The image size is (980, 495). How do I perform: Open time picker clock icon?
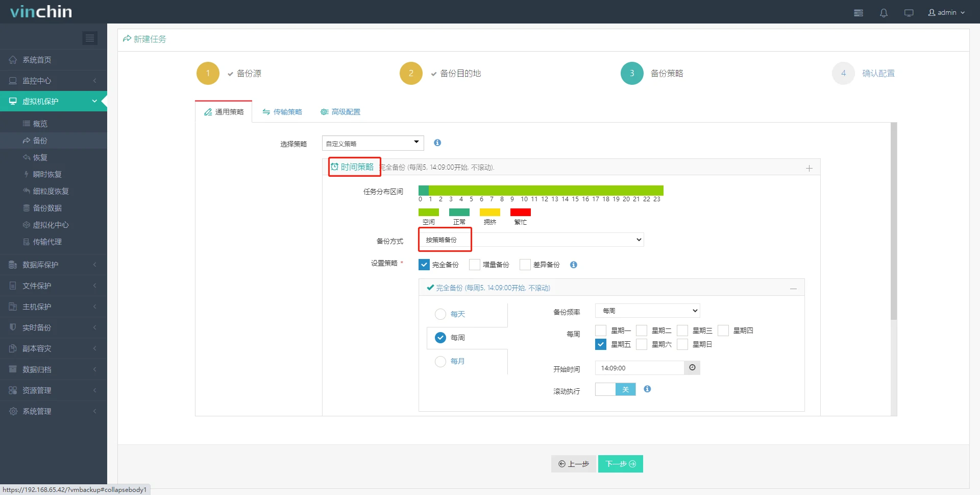(x=692, y=368)
